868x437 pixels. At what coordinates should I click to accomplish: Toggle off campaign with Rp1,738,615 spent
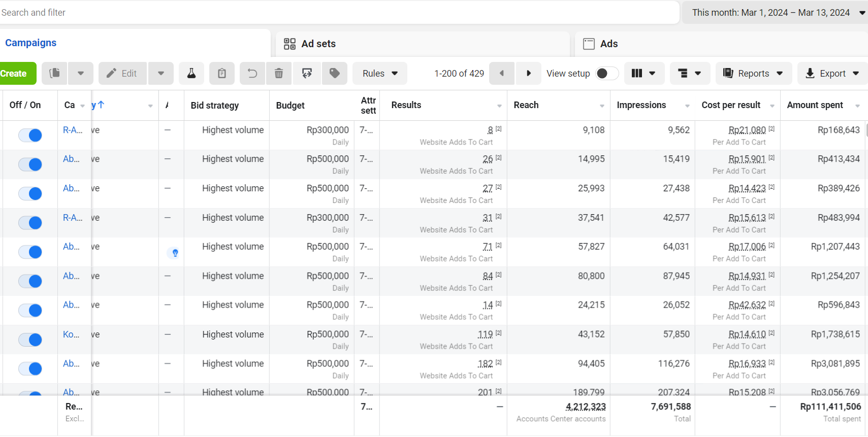30,340
